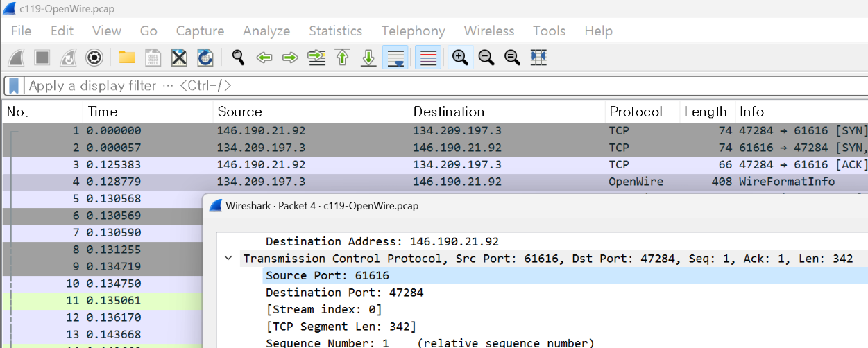Sort by the Protocol column header
The width and height of the screenshot is (868, 348).
pyautogui.click(x=642, y=112)
